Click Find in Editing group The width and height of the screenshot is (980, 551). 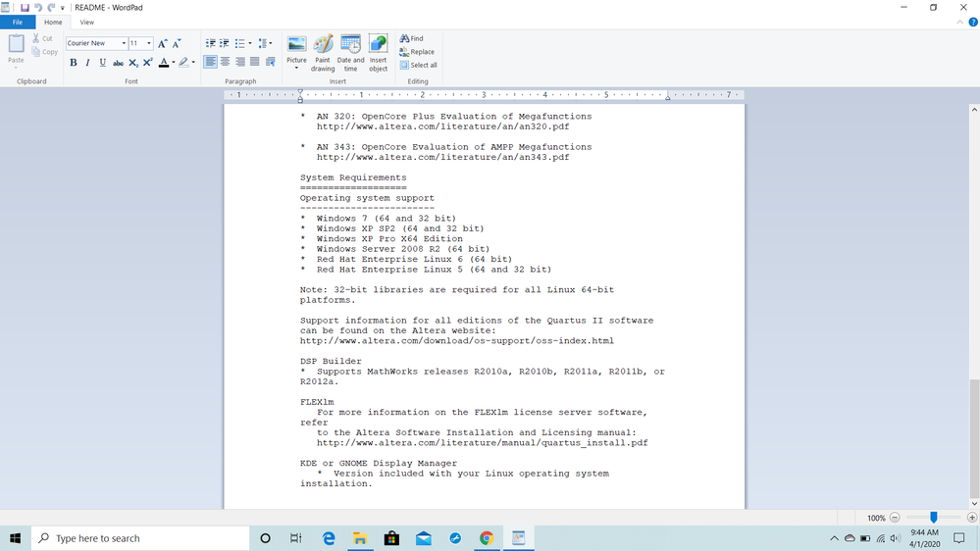(412, 38)
